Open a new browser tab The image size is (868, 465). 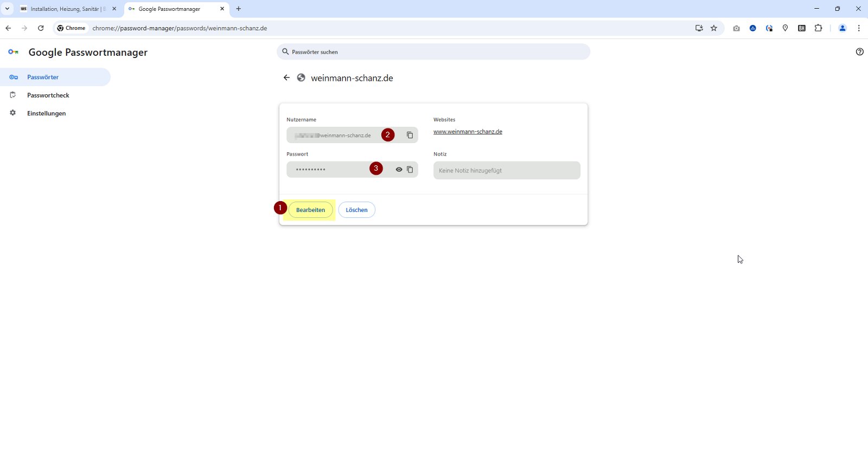pyautogui.click(x=238, y=9)
